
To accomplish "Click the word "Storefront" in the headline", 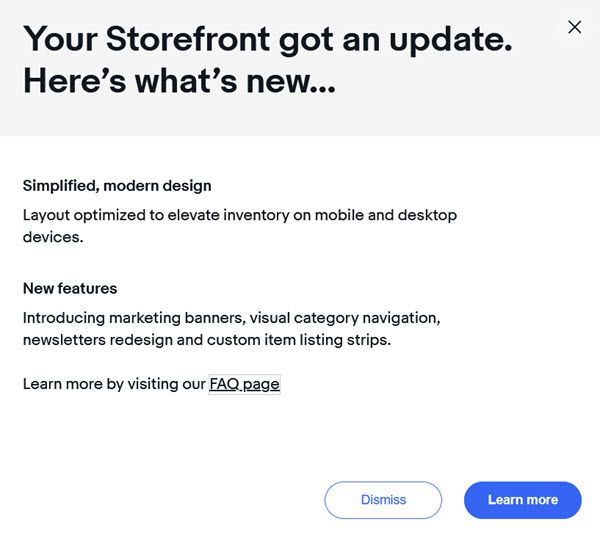I will click(x=188, y=39).
